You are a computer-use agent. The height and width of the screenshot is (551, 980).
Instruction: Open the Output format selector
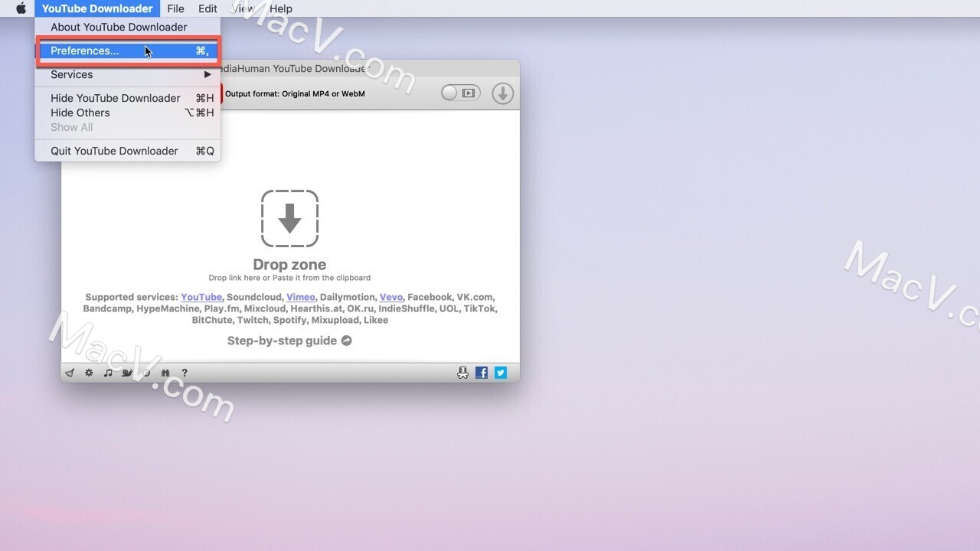pyautogui.click(x=295, y=93)
